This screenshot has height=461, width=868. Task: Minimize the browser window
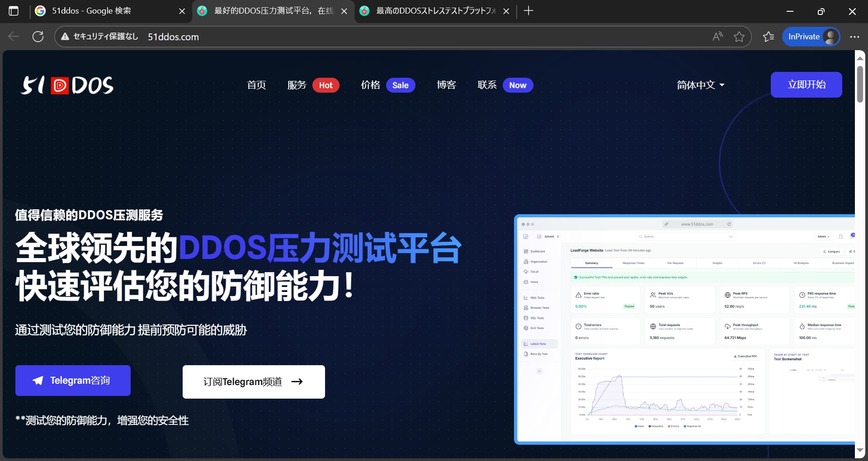[790, 11]
